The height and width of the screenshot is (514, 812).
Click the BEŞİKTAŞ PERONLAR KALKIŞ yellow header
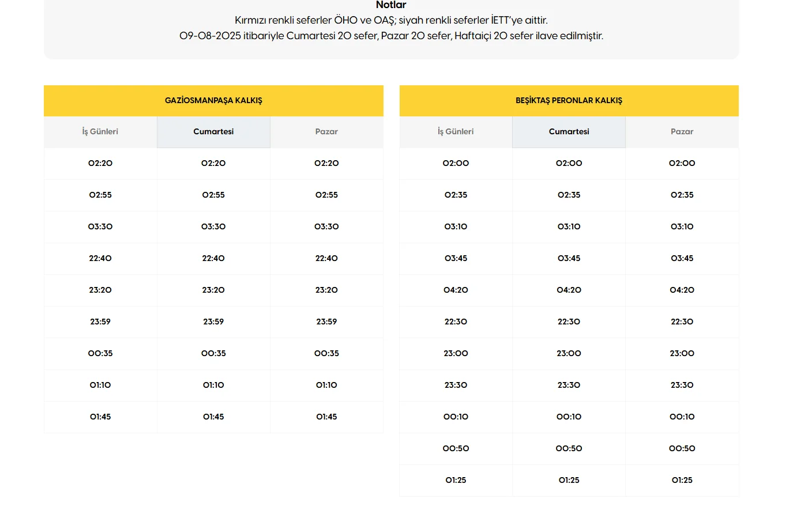(569, 101)
